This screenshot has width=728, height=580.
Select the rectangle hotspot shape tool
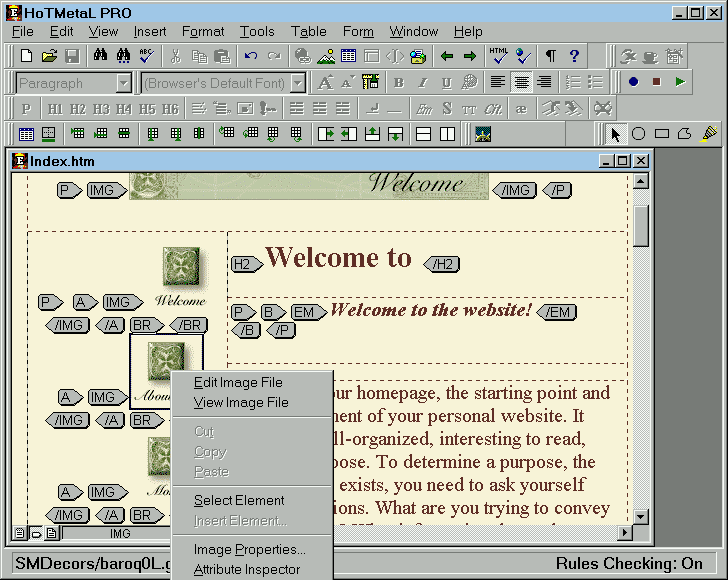(x=662, y=134)
